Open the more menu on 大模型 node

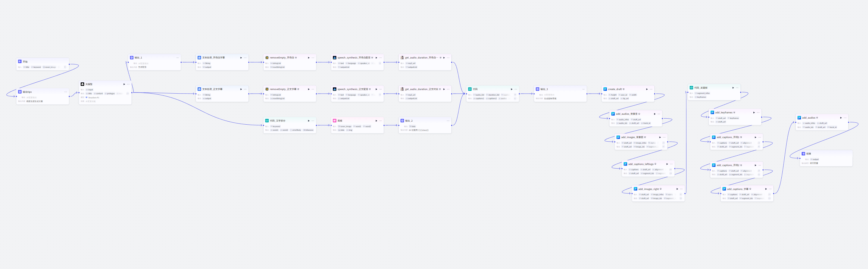tap(128, 84)
